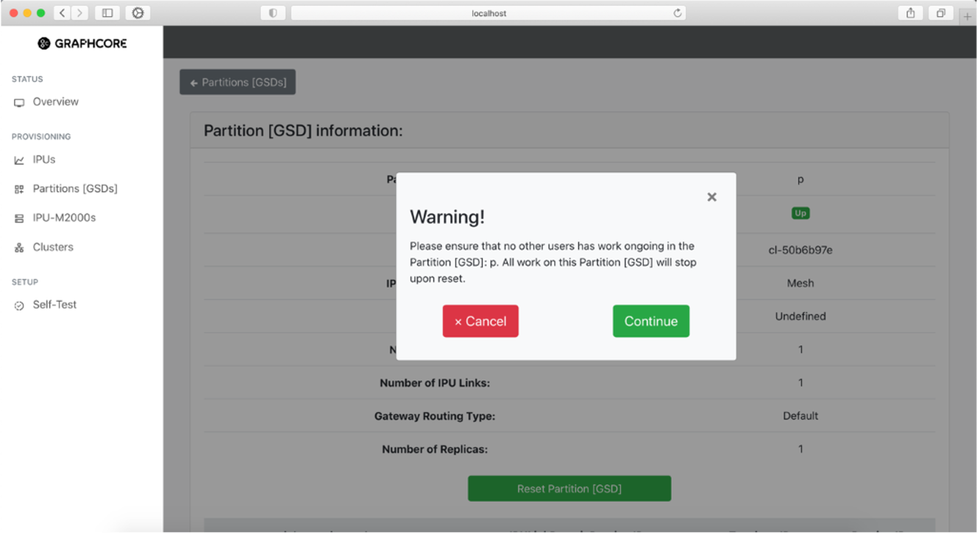Click the Reset Partition [GSD] button
The image size is (980, 535).
(569, 489)
